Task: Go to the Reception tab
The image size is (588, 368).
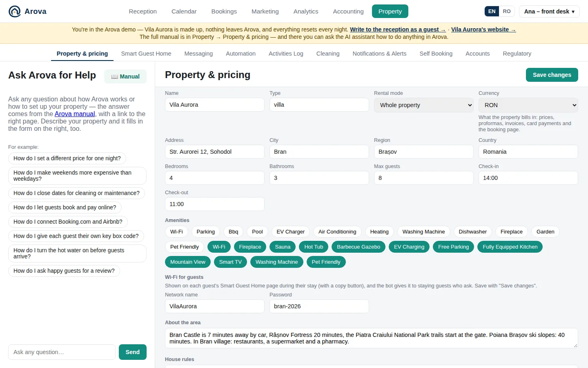Action: point(143,11)
